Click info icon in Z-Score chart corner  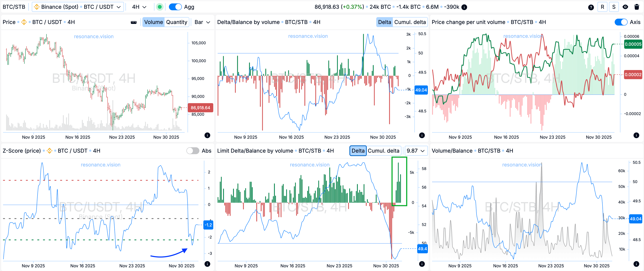tap(207, 264)
